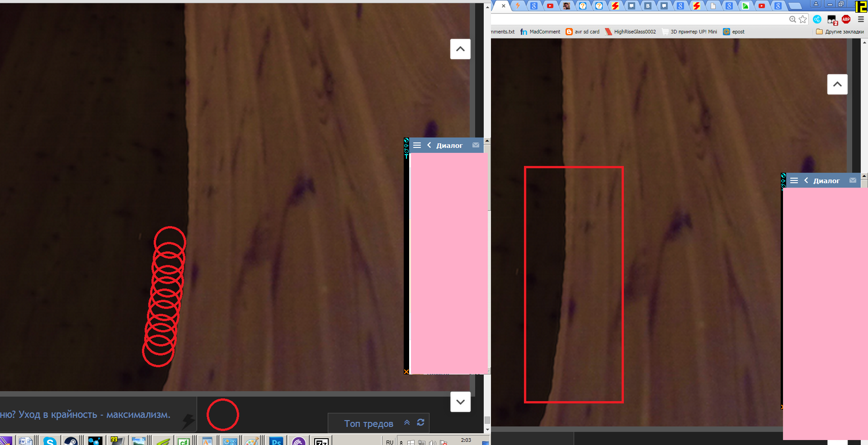Bookmark this page with the star icon
Image resolution: width=868 pixels, height=445 pixels.
[x=803, y=19]
